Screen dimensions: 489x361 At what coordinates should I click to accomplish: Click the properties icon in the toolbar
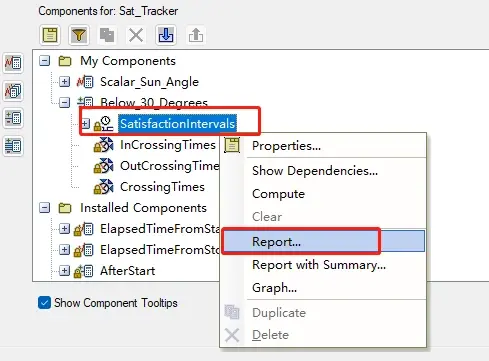click(50, 35)
